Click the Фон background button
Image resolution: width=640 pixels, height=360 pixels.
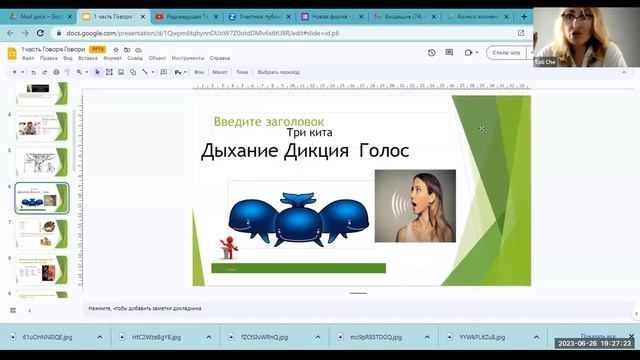(199, 72)
